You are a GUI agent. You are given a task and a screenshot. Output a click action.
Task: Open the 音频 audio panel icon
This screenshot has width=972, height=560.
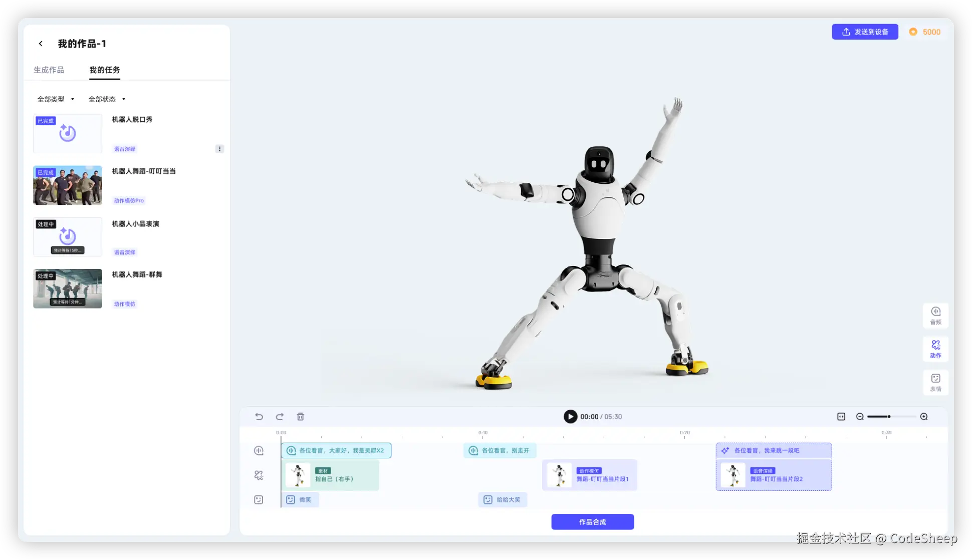(935, 315)
